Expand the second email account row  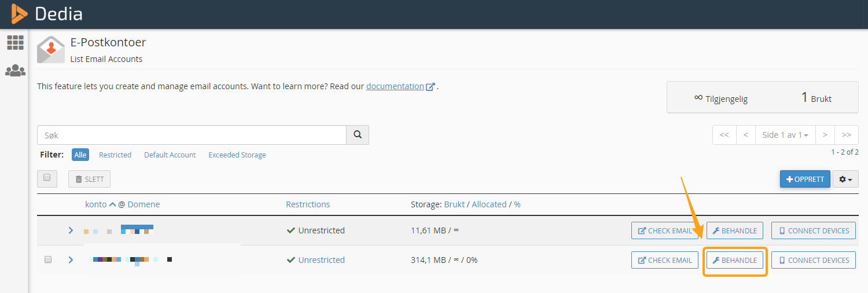click(x=71, y=260)
